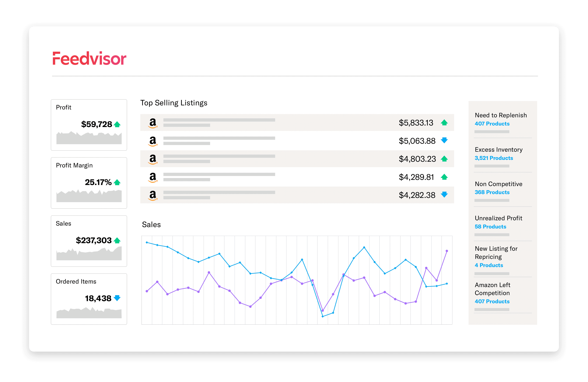Click the Profit sparkline chart
The height and width of the screenshot is (382, 588).
pyautogui.click(x=89, y=138)
